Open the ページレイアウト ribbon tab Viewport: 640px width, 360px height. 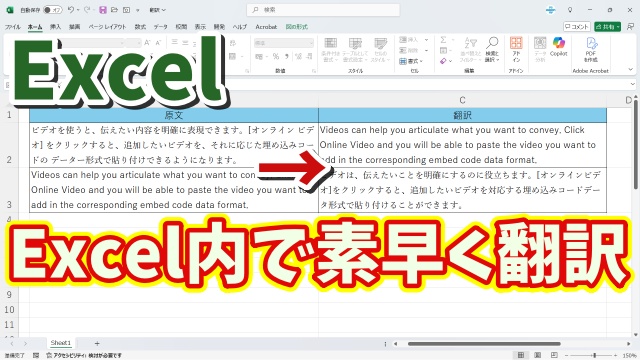[107, 27]
